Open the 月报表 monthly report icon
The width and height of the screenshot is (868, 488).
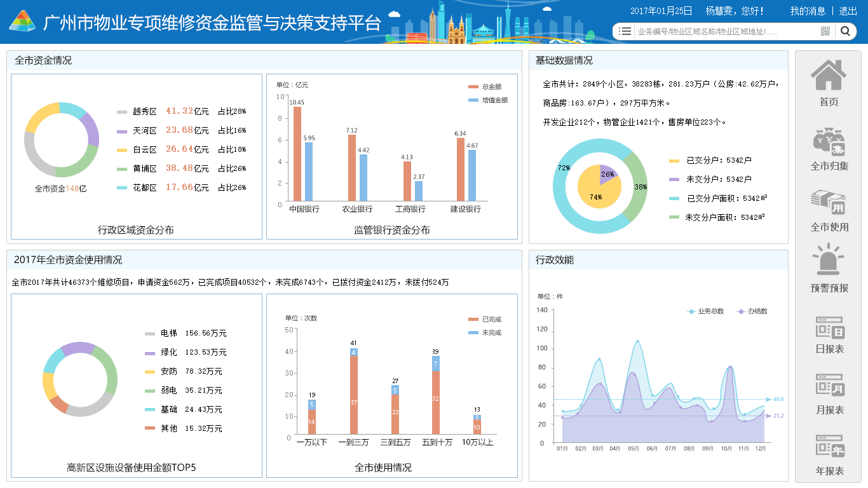pyautogui.click(x=830, y=384)
